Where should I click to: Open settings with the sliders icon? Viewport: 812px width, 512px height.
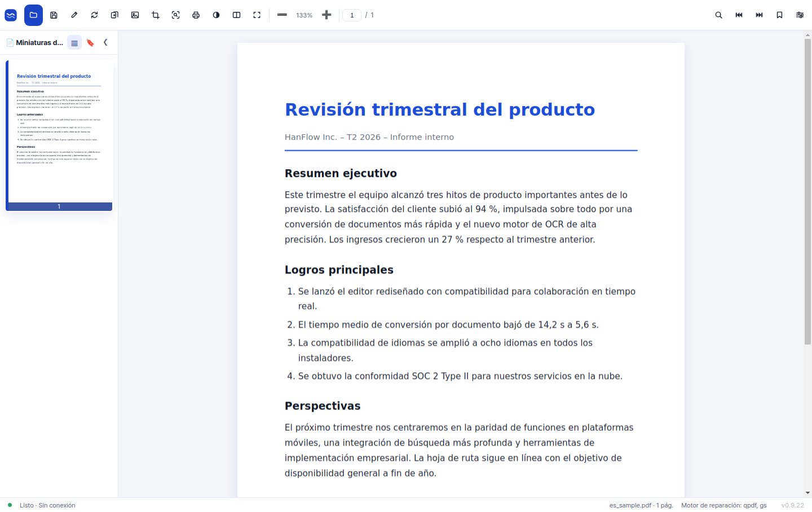[800, 15]
